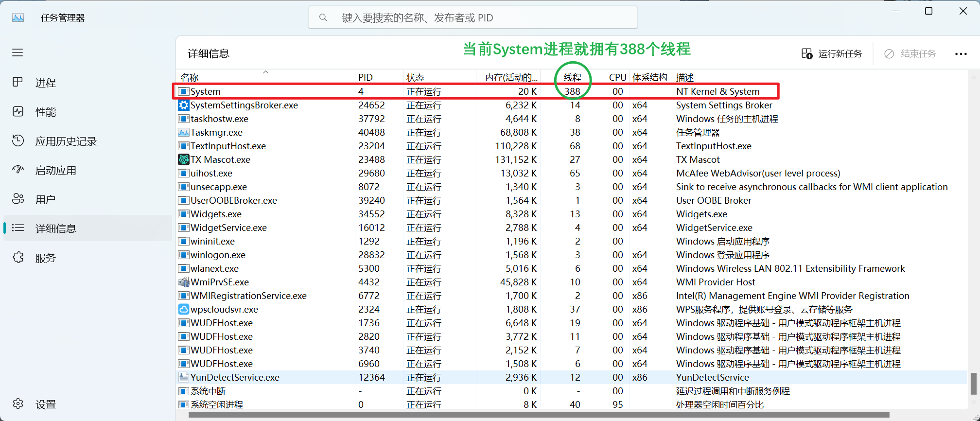Focus the search box for name or PID

[x=473, y=18]
